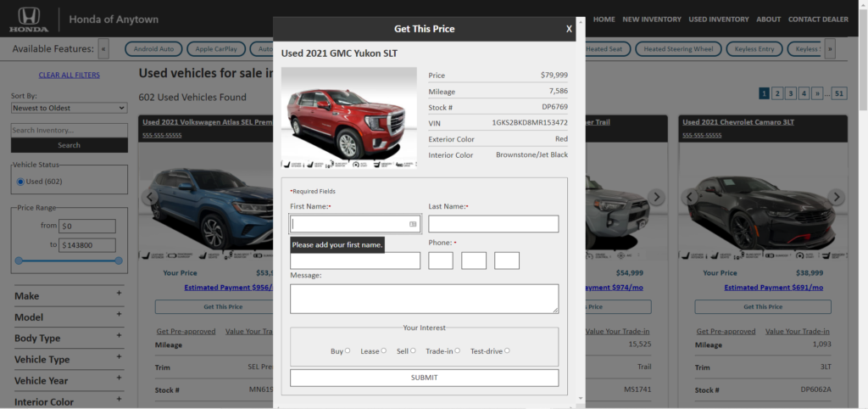The height and width of the screenshot is (409, 868).
Task: Open NEW INVENTORY menu item
Action: [652, 20]
